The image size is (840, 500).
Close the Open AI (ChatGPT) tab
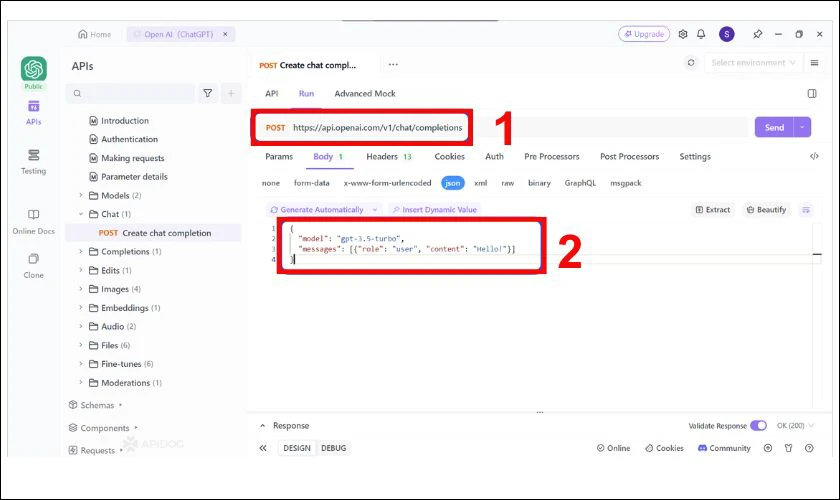tap(226, 34)
